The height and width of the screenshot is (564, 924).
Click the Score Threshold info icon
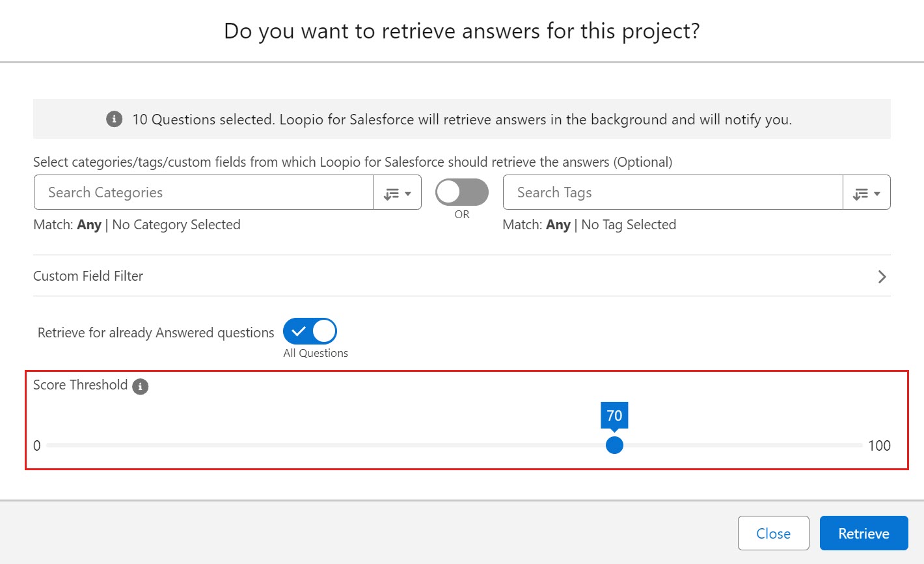140,386
